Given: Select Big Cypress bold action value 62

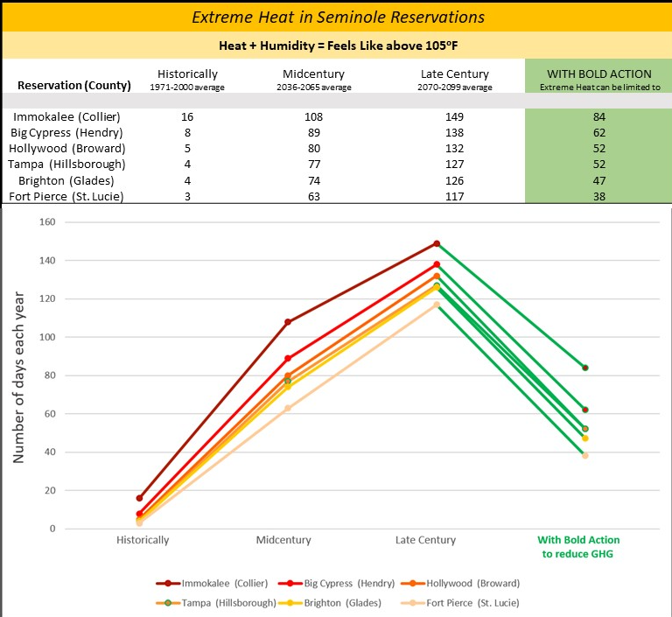Looking at the screenshot, I should click(x=598, y=132).
